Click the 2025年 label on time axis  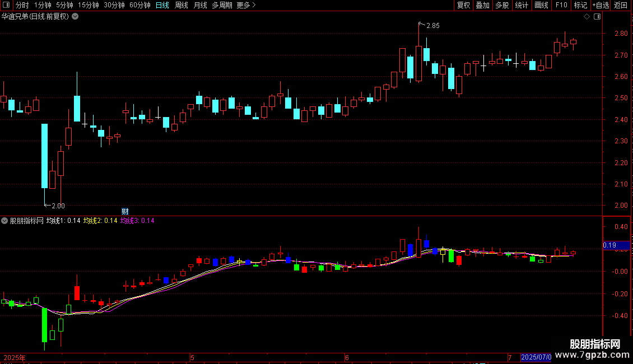point(15,357)
